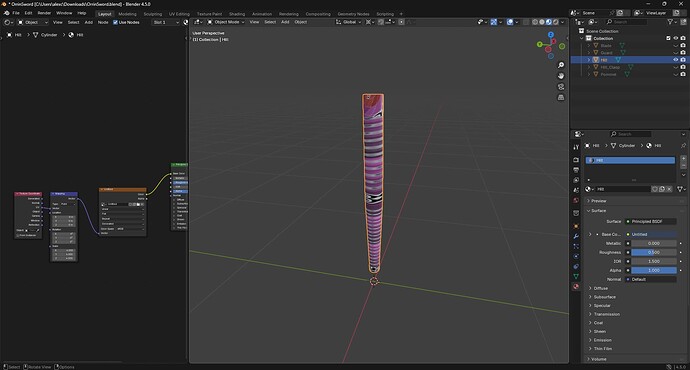Select wireframe viewport shading icon

(535, 22)
